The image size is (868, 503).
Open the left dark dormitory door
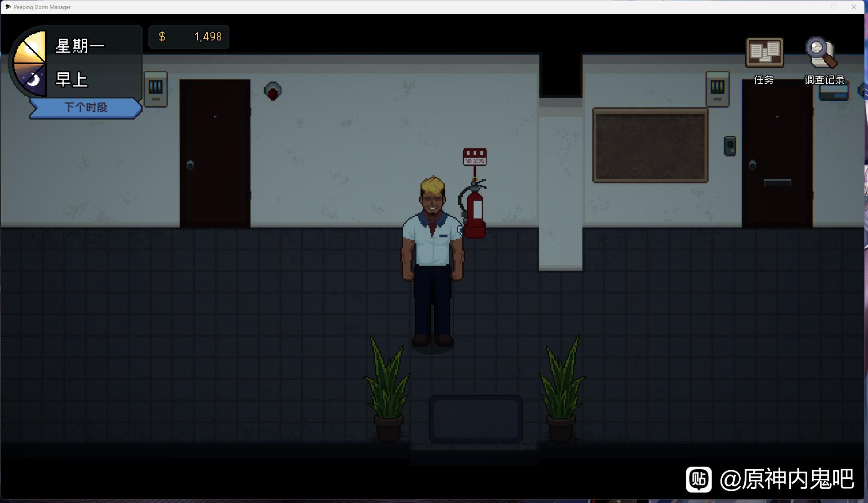click(x=215, y=153)
